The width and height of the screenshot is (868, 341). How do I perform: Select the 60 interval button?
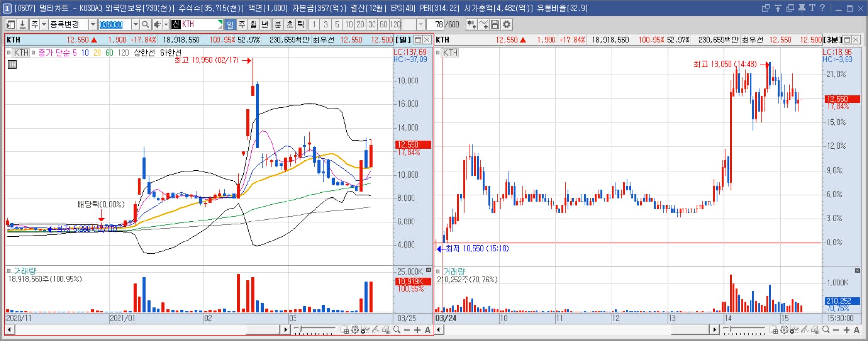click(384, 24)
